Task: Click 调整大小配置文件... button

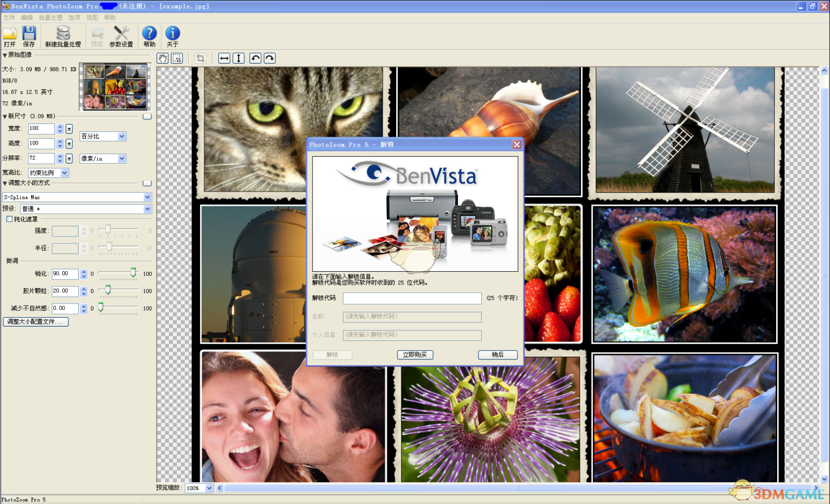Action: (35, 322)
